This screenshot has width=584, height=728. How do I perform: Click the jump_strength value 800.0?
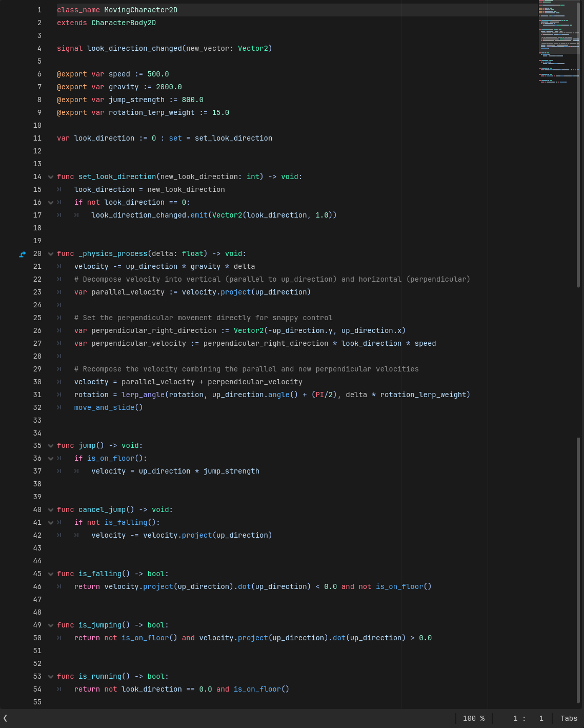click(x=192, y=100)
